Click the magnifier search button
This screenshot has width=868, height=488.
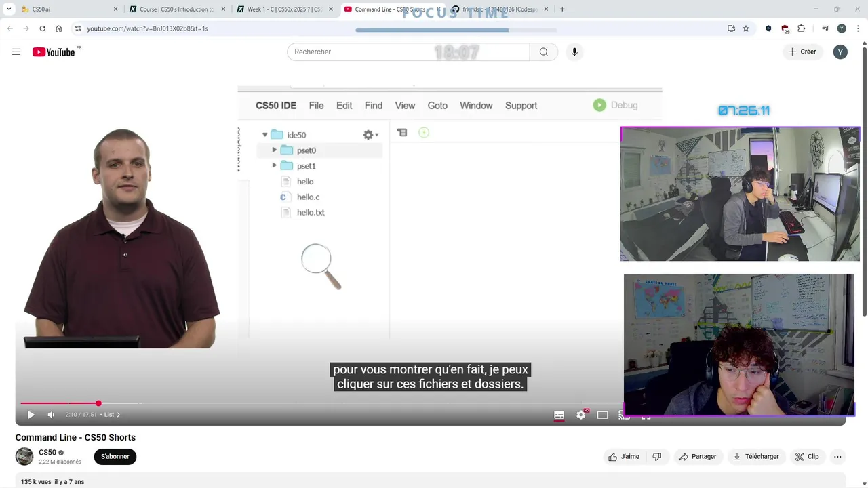click(544, 52)
